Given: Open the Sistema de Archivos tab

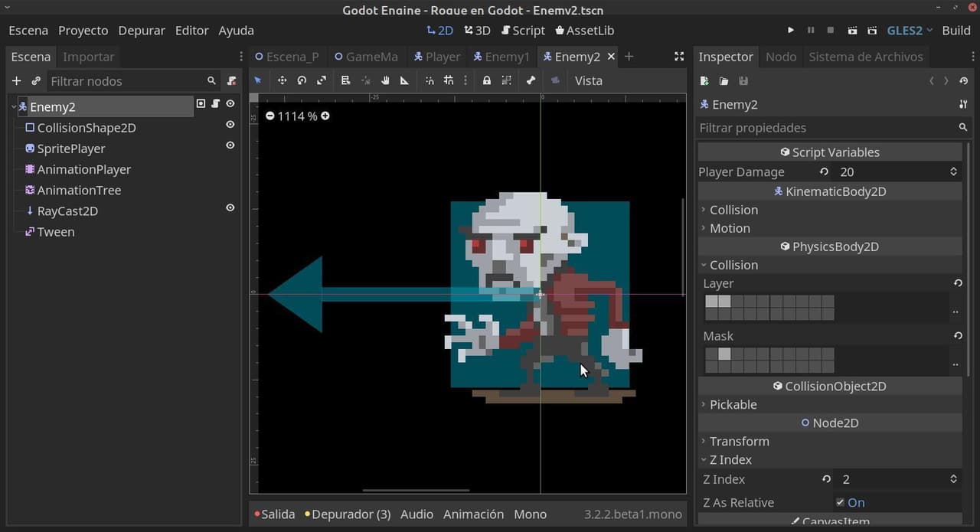Looking at the screenshot, I should coord(866,57).
